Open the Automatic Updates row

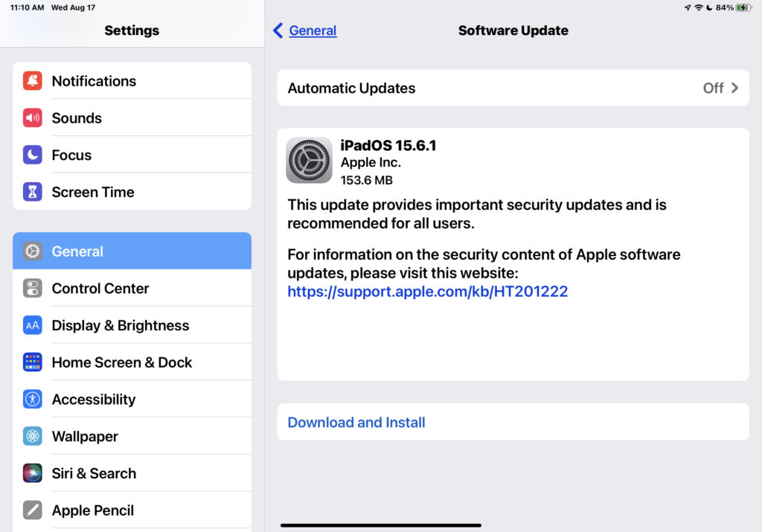tap(513, 88)
